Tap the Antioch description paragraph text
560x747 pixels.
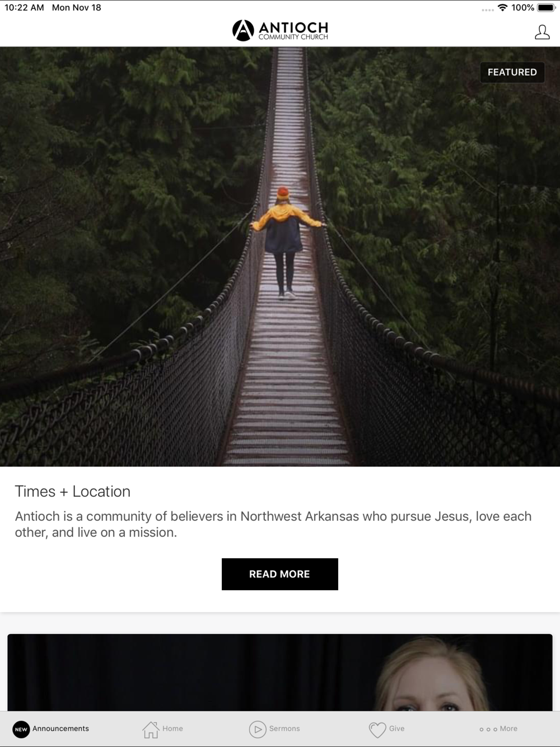click(x=273, y=524)
